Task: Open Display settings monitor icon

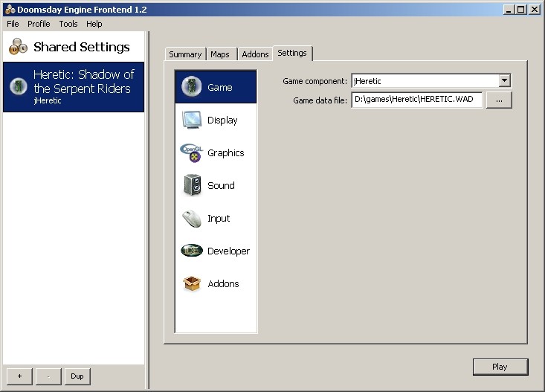Action: 193,120
